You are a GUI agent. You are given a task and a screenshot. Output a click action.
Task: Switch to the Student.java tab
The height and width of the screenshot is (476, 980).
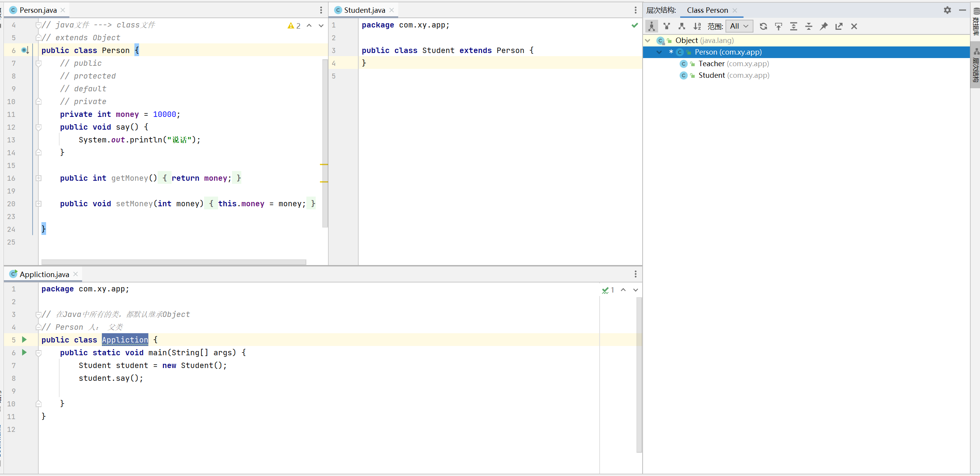[x=364, y=10]
